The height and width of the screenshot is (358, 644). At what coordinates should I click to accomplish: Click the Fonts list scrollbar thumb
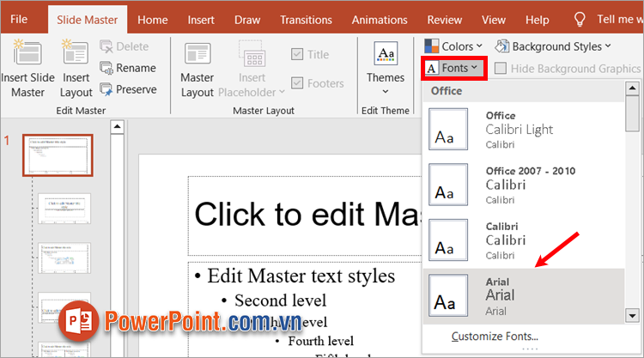632,113
